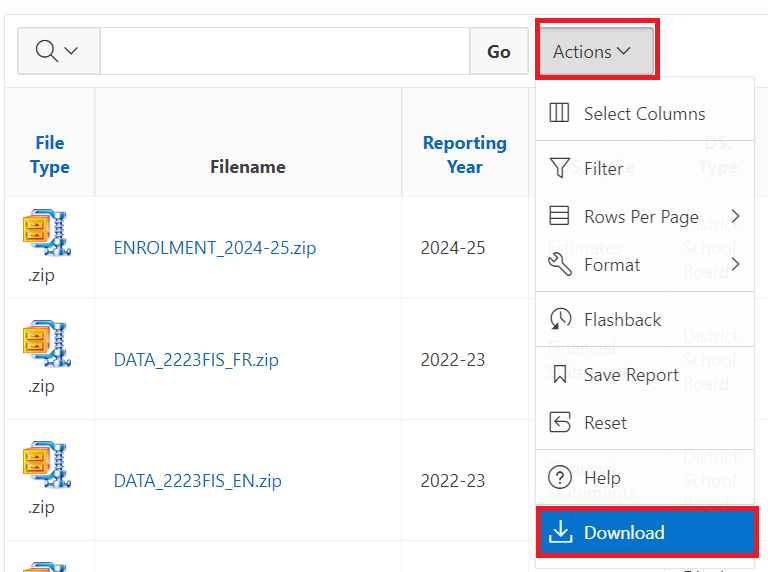Screen dimensions: 768x572
Task: Expand the Format submenu
Action: coord(645,265)
